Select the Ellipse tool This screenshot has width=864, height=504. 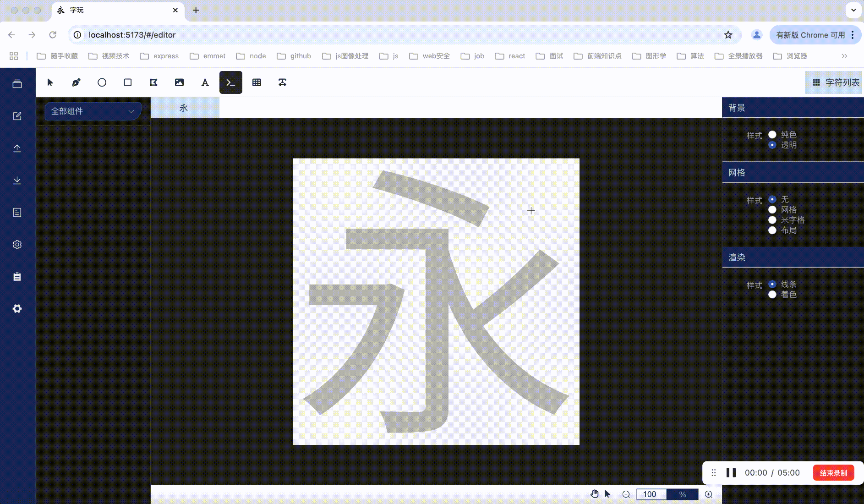[x=102, y=82]
